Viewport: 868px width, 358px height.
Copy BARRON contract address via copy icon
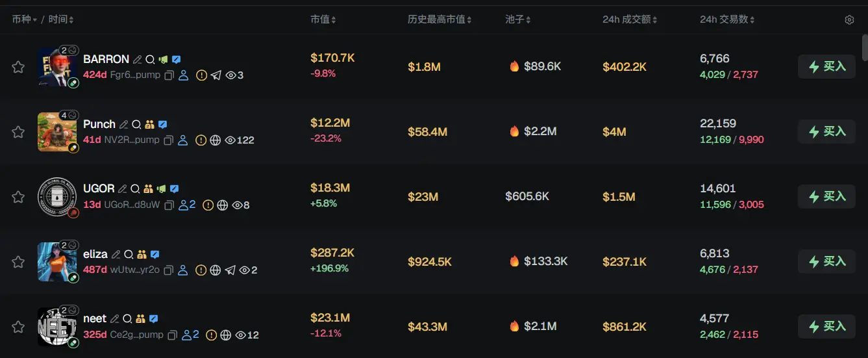(169, 75)
